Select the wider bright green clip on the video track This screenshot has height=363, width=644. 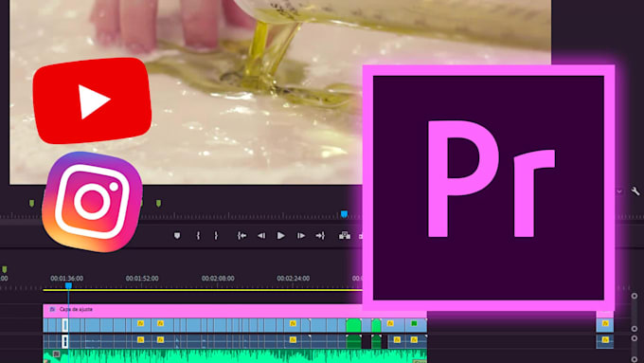click(353, 325)
